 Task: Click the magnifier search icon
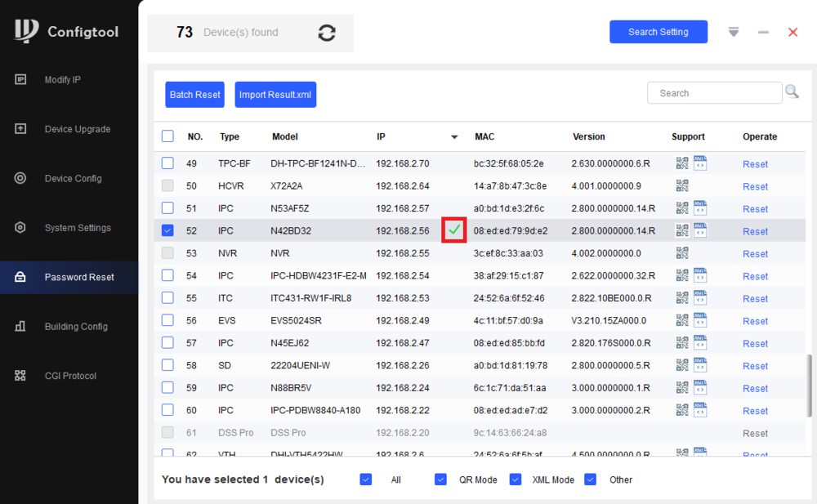point(792,92)
